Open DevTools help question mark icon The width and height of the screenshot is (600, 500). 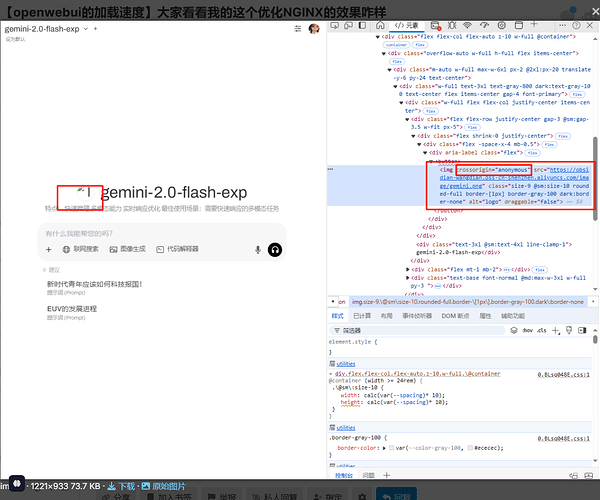[x=576, y=25]
